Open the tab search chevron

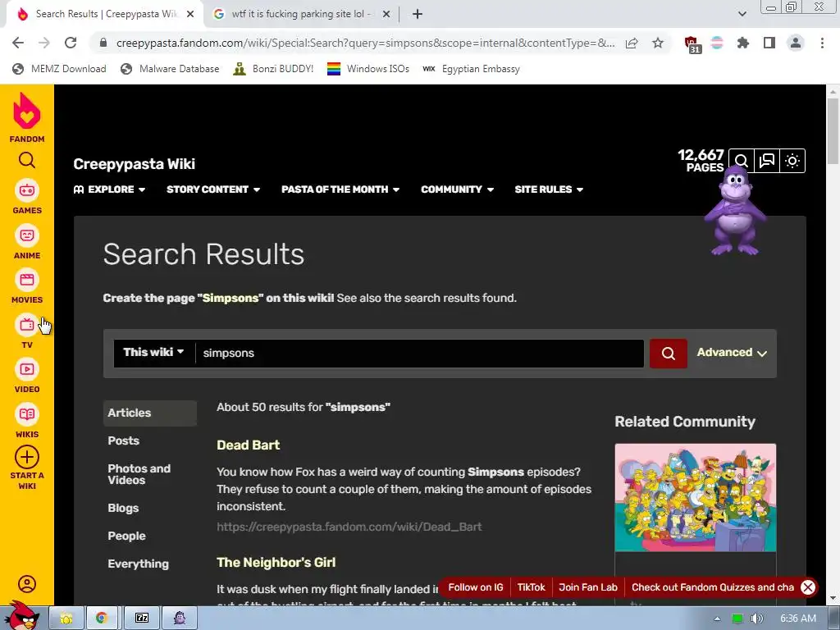(742, 14)
